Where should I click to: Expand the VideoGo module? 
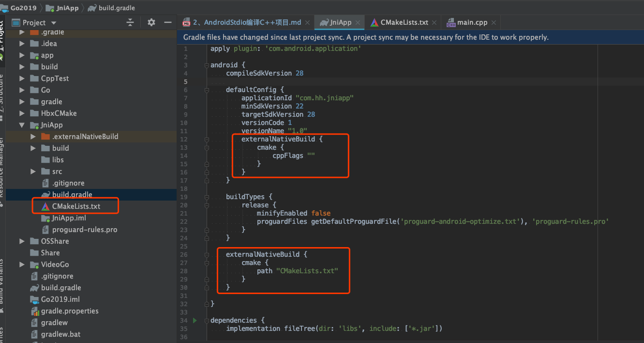22,265
